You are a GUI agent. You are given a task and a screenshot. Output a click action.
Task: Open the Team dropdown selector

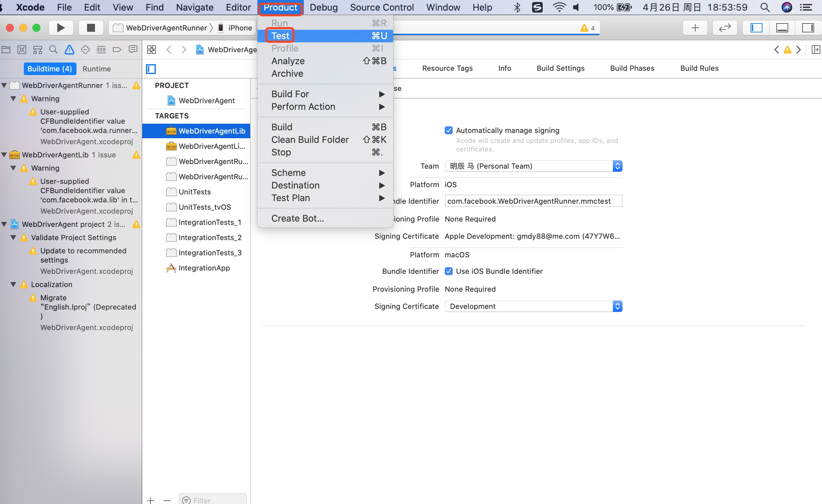[533, 166]
